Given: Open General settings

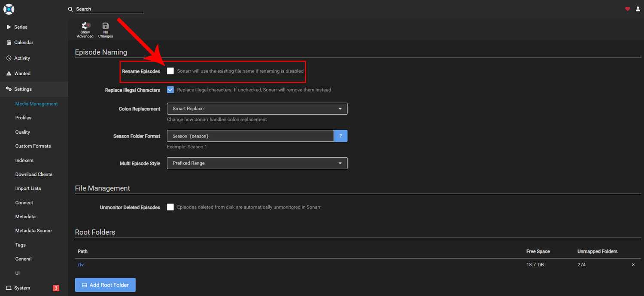Looking at the screenshot, I should (23, 259).
